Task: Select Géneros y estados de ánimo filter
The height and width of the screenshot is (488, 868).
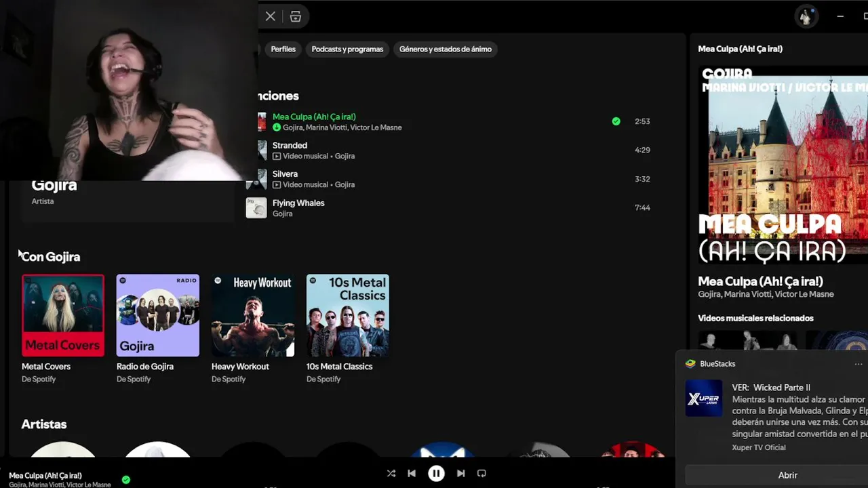Action: click(x=446, y=49)
